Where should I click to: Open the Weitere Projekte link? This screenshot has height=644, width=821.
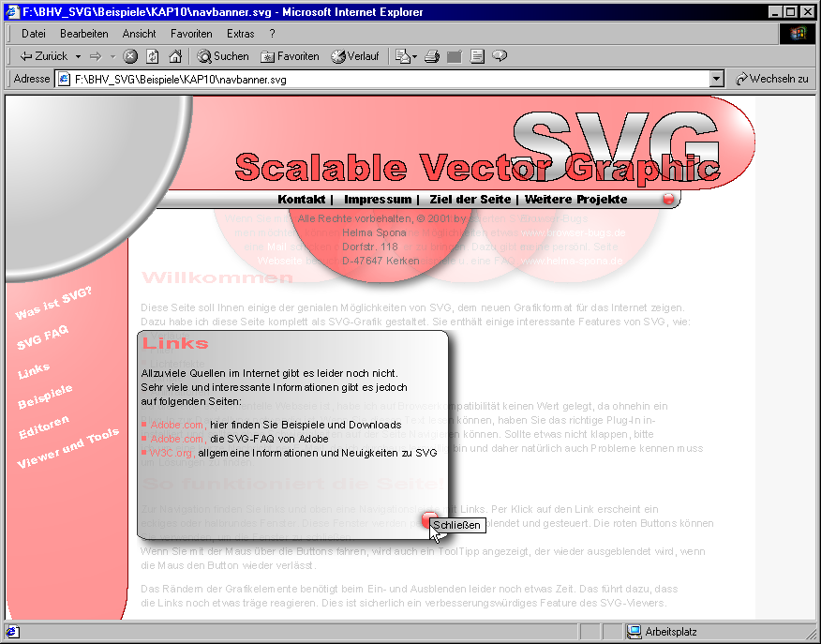[x=576, y=200]
